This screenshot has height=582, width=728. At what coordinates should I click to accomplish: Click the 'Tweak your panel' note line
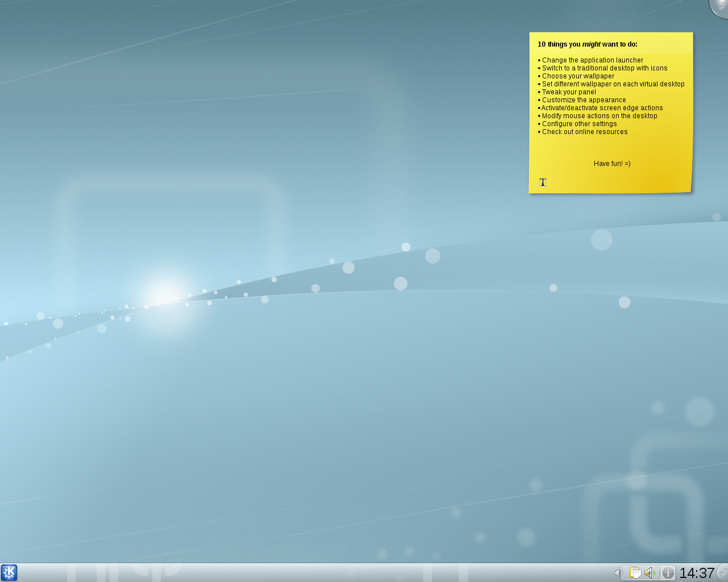pyautogui.click(x=569, y=92)
